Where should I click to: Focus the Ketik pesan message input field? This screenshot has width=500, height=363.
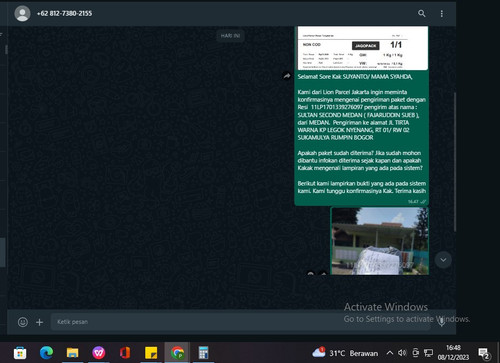[240, 322]
